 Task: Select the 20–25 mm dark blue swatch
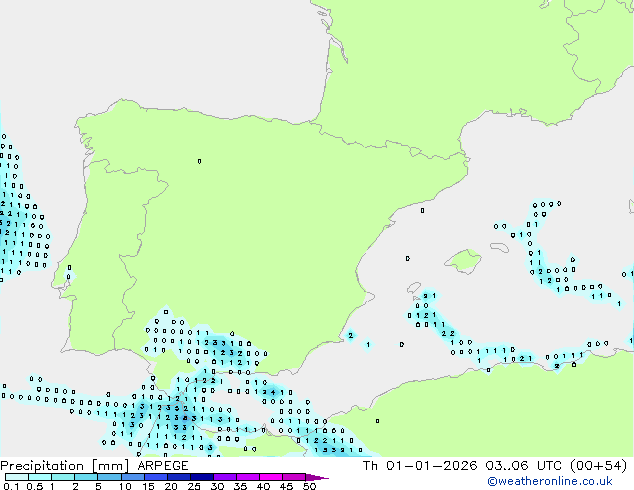point(179,477)
